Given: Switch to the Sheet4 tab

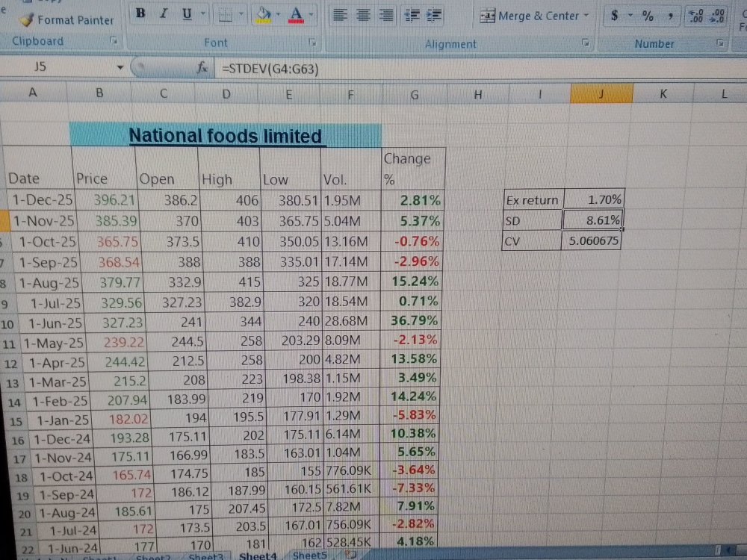Looking at the screenshot, I should pyautogui.click(x=258, y=556).
